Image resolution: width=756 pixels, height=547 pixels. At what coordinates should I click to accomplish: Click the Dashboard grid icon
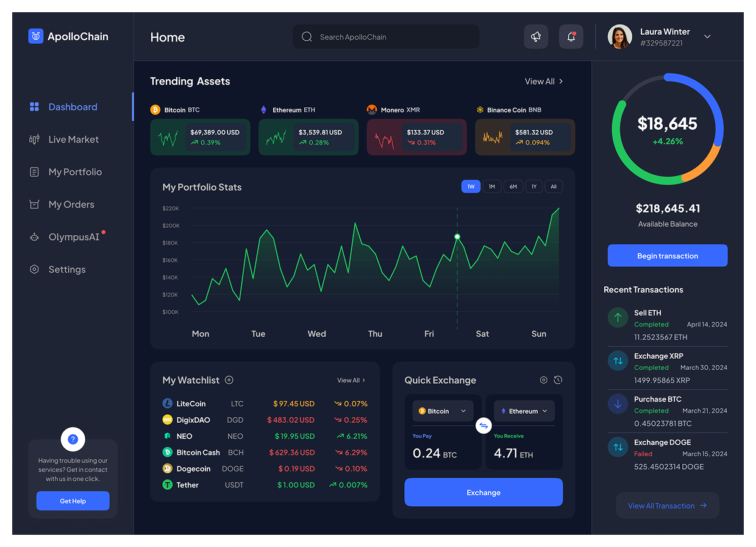click(34, 107)
